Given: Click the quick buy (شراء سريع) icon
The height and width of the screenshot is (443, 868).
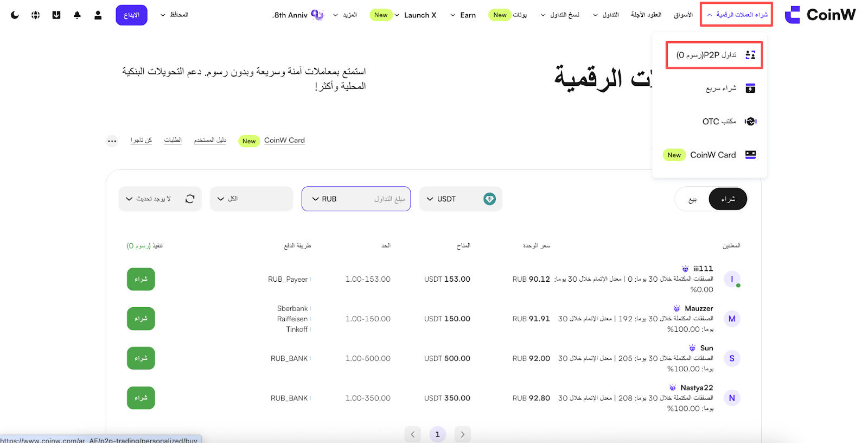Looking at the screenshot, I should point(750,88).
